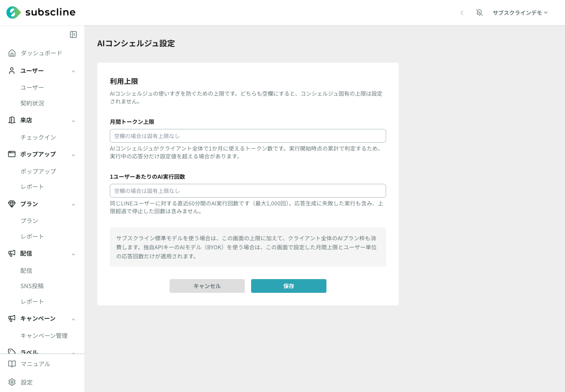Click the 1ユーザーあたりのAI実行回数 label
Viewport: 565px width, 392px height.
[148, 177]
